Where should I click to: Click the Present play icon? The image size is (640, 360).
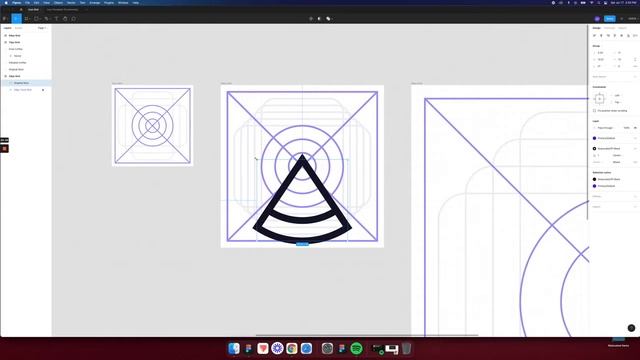point(622,18)
